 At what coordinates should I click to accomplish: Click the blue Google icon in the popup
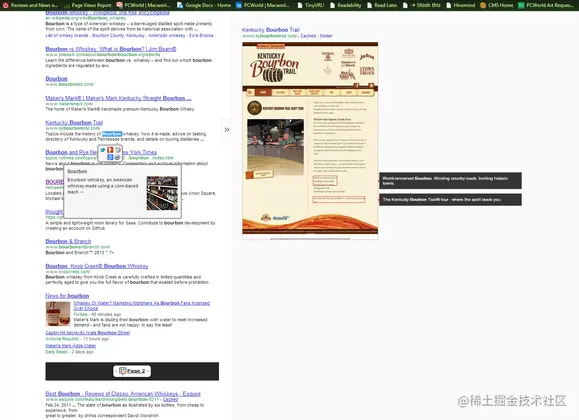point(110,157)
